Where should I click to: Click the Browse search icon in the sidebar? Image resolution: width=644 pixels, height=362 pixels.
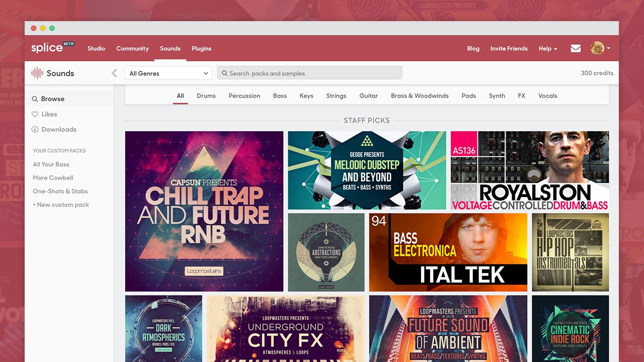[35, 99]
